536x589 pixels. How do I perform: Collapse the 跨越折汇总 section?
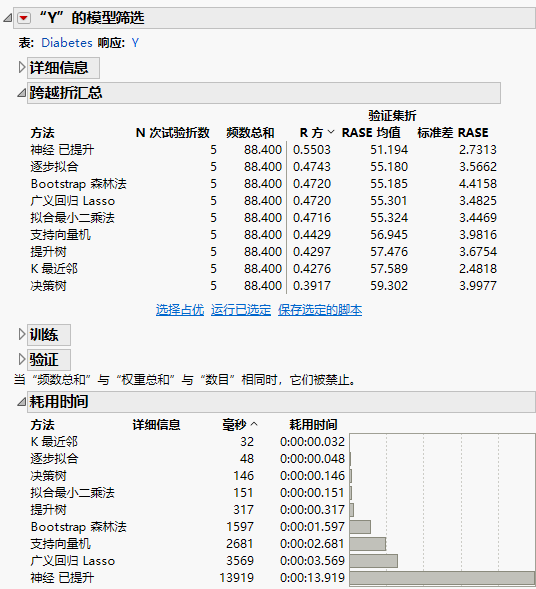pos(22,92)
